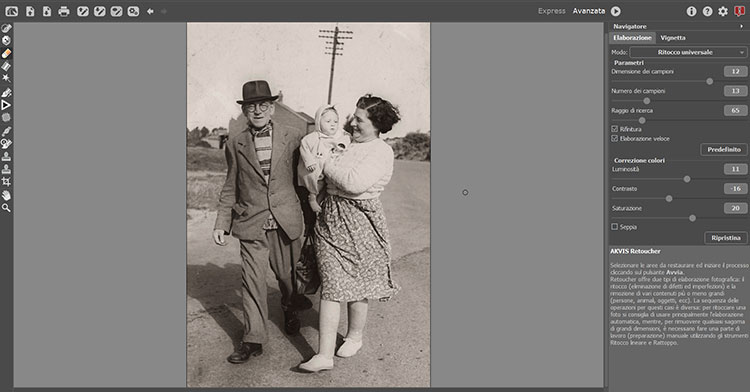Select the selection brush tool at top of left toolbar
Viewport: 750px width, 392px height.
coord(6,28)
